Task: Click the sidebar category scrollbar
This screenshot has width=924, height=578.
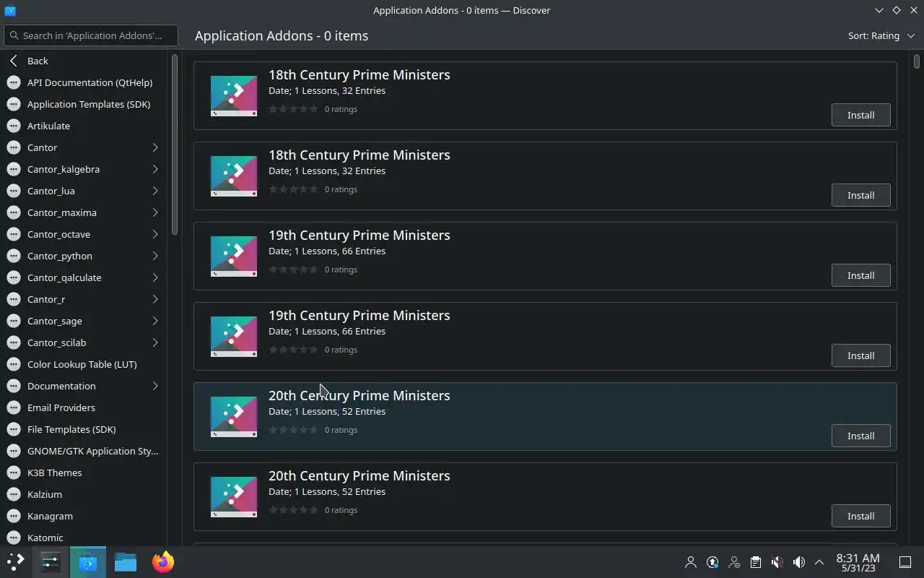Action: 174,144
